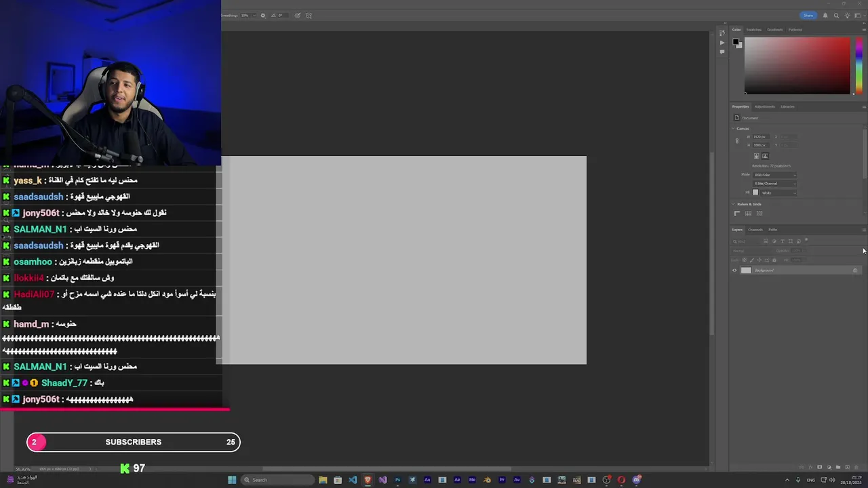This screenshot has height=488, width=868.
Task: Click the blue Share button
Action: point(808,16)
